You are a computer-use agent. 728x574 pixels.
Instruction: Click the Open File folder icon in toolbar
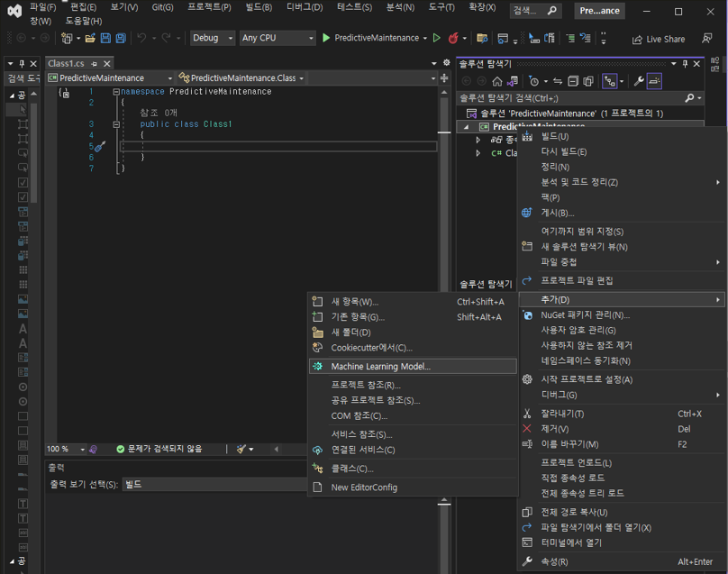pyautogui.click(x=90, y=38)
